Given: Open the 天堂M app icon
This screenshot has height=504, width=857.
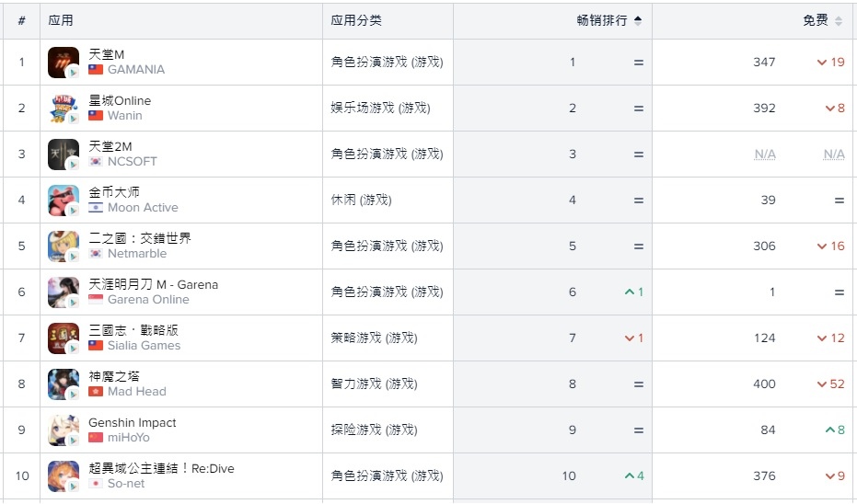Looking at the screenshot, I should pyautogui.click(x=64, y=63).
